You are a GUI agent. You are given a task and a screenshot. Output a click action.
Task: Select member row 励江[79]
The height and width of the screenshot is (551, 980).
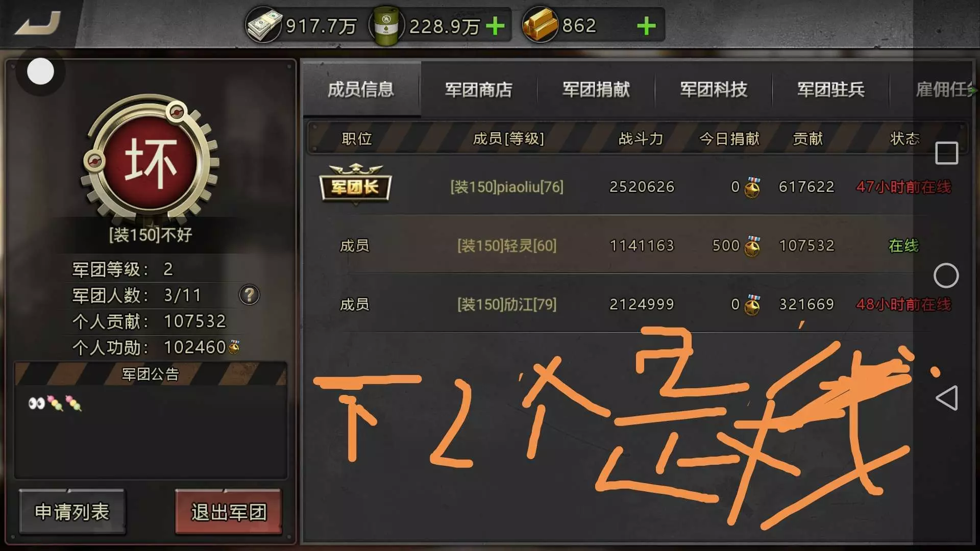pos(635,304)
